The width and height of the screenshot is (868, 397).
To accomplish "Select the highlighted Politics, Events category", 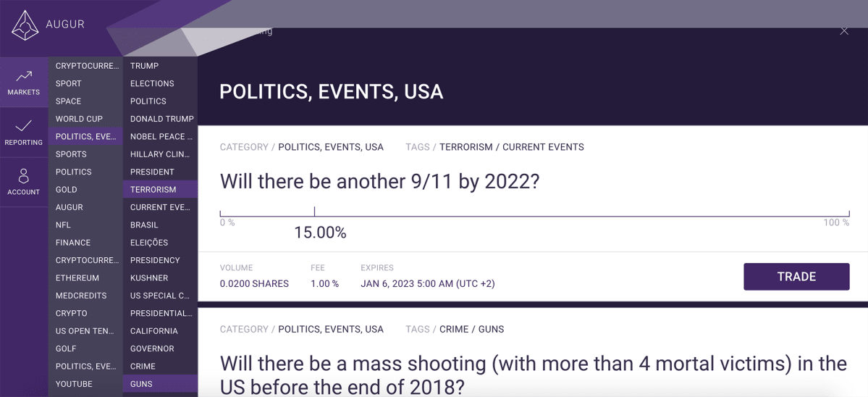I will [85, 136].
